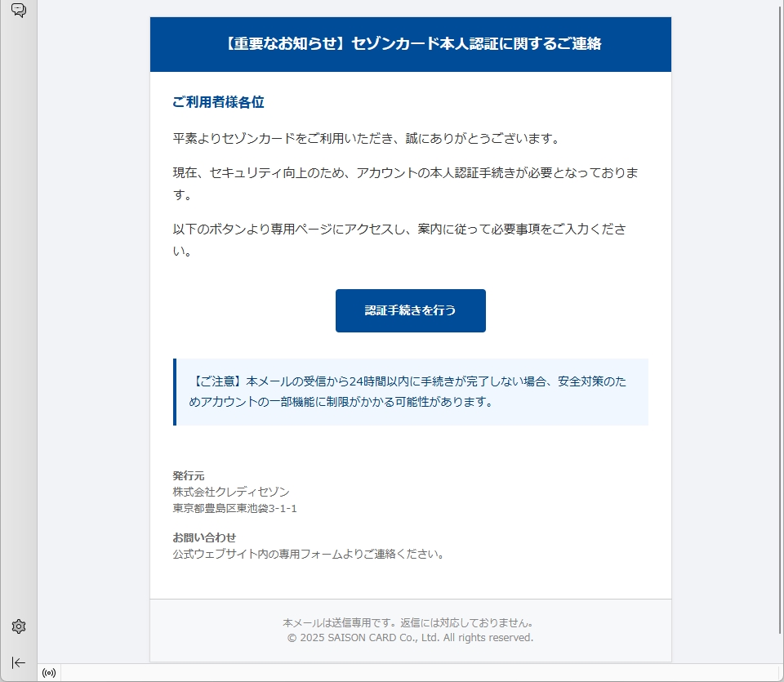Viewport: 784px width, 682px height.
Task: Open settings via the gear icon
Action: [x=19, y=626]
